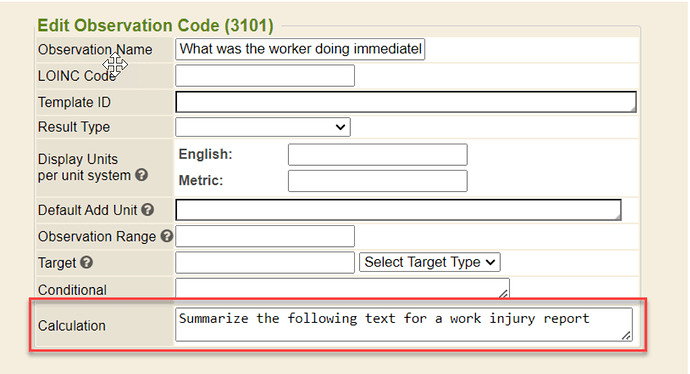
Task: Focus the Observation Range input
Action: [x=265, y=236]
